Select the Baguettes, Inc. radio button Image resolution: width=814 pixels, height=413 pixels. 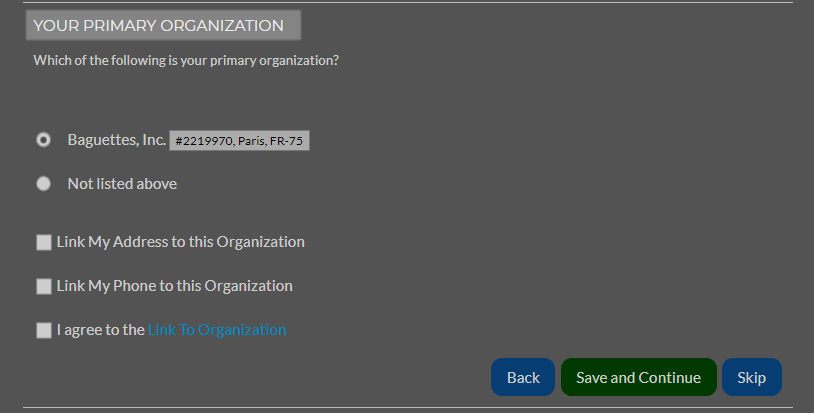tap(44, 140)
